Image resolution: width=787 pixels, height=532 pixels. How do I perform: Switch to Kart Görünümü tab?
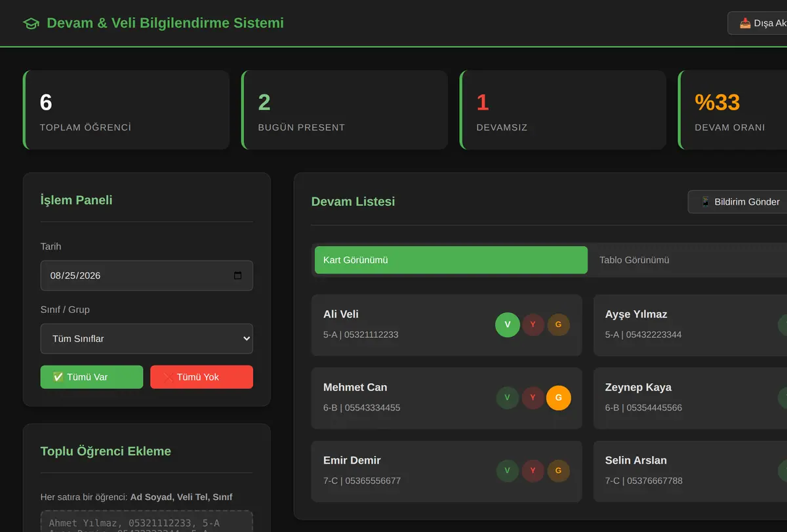click(x=451, y=260)
